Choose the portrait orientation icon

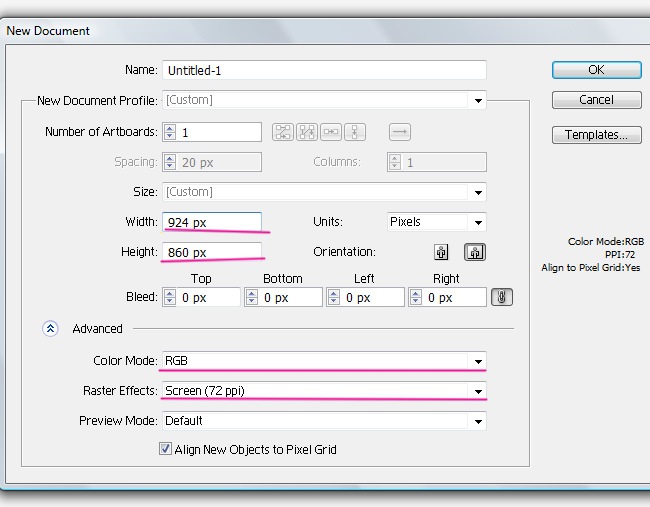coord(441,252)
